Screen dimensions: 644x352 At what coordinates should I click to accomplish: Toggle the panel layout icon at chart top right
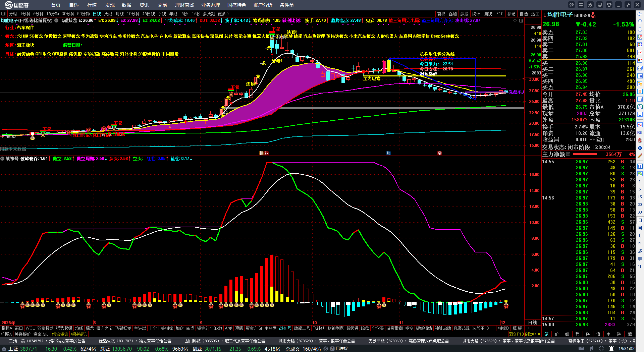click(521, 20)
